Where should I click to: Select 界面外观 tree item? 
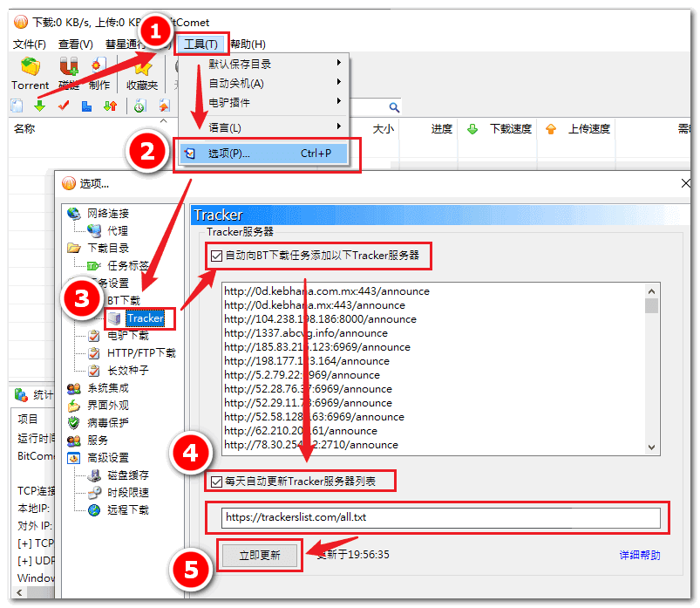(108, 405)
